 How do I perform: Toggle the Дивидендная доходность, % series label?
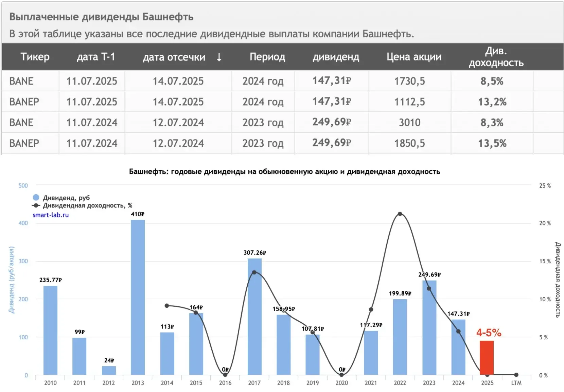tap(87, 206)
